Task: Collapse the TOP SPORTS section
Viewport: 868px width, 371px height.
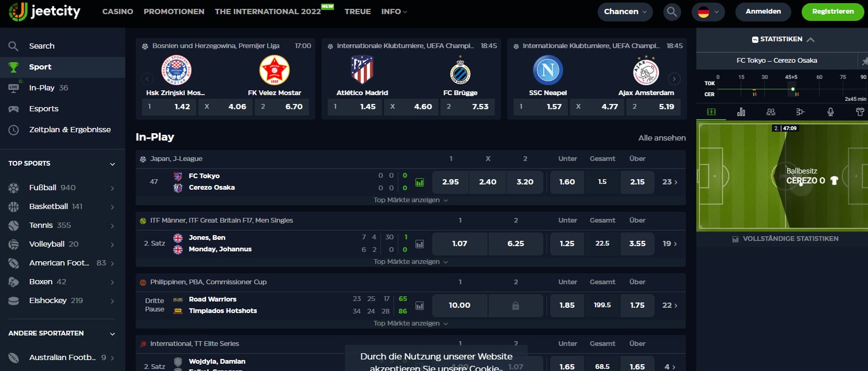Action: pos(112,164)
